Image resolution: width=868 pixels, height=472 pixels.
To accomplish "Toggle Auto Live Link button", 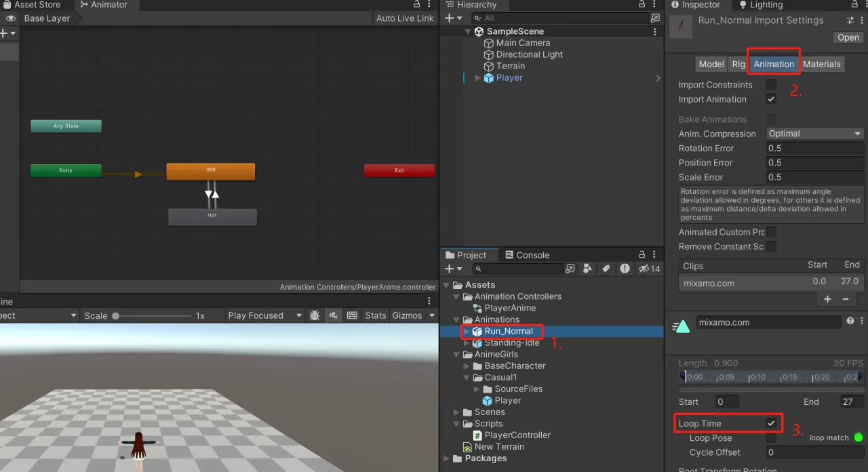I will [x=405, y=18].
